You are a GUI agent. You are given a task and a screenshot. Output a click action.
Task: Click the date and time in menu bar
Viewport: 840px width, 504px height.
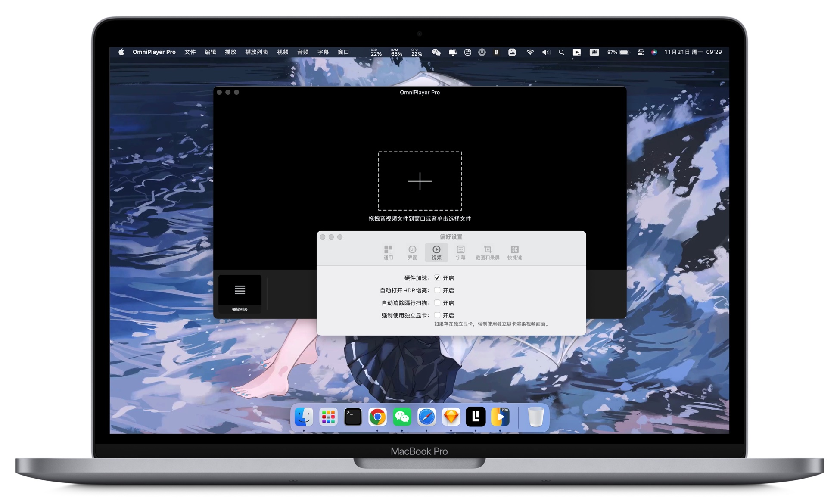pos(693,52)
